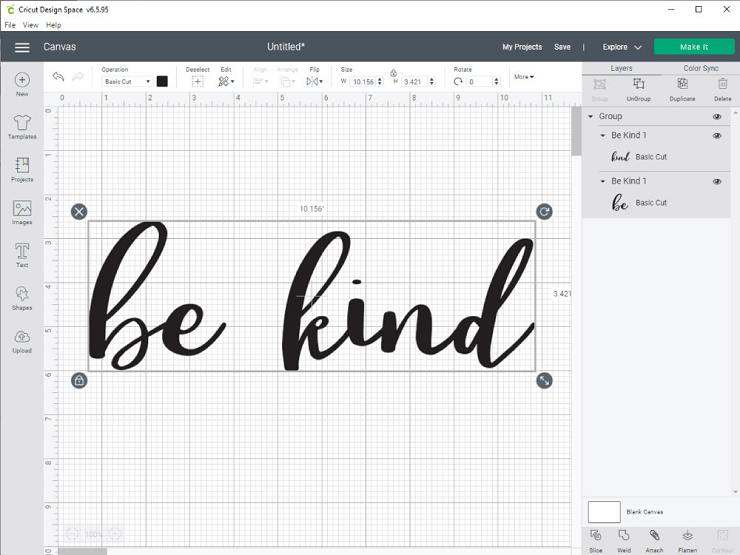Click the Weld tool

point(624,541)
